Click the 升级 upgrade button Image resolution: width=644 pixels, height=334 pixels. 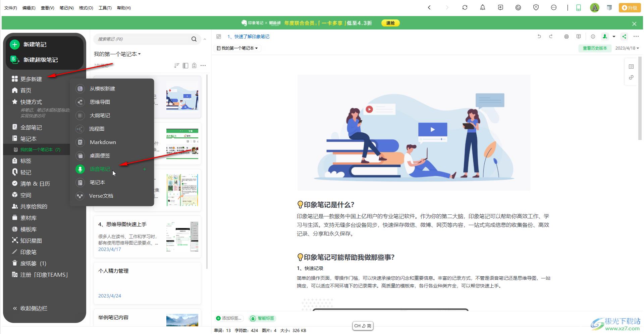pos(630,8)
